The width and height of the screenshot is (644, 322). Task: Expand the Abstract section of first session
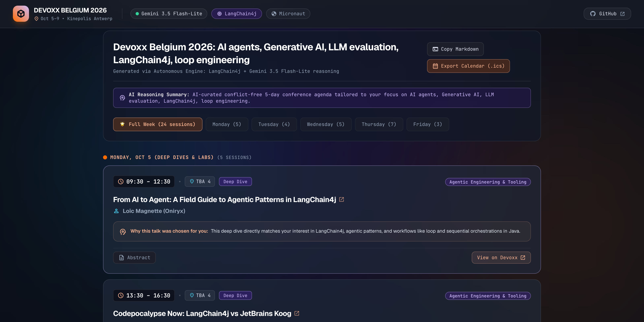click(134, 258)
